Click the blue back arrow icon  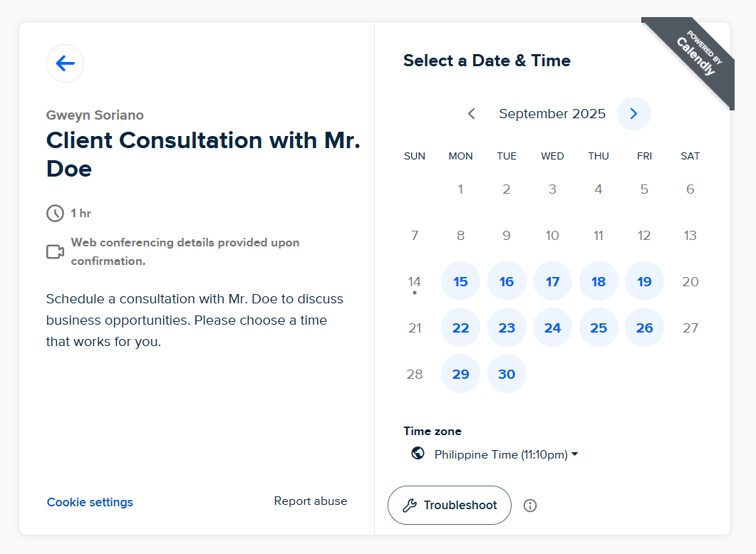[65, 63]
